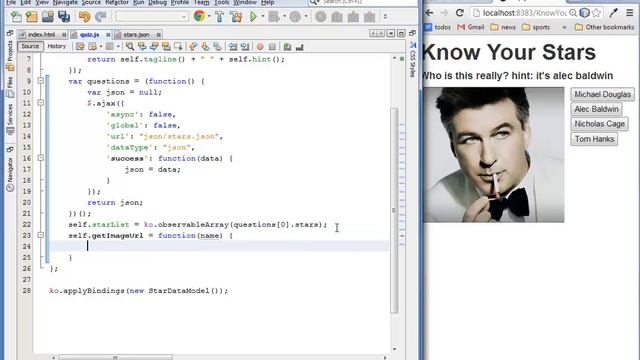This screenshot has width=640, height=360.
Task: Expand the toolbar overflow chevron in NetBeans
Action: [x=385, y=17]
